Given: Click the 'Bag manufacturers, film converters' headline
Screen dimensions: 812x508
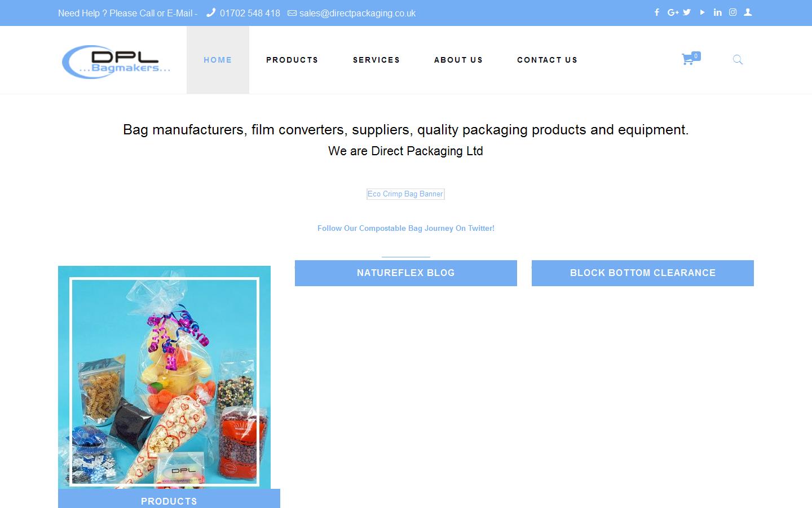Looking at the screenshot, I should (406, 129).
